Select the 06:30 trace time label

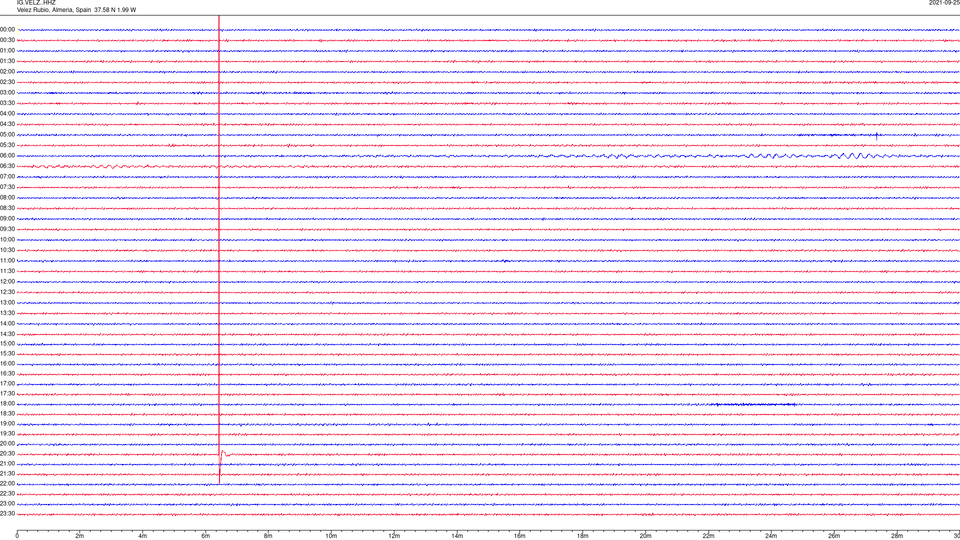7,166
